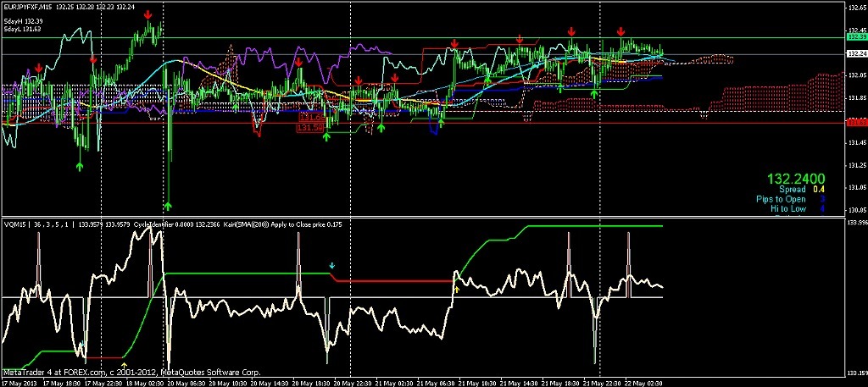Viewport: 868px width, 387px height.
Task: Click the 21 May 10:30 time label
Action: [478, 383]
